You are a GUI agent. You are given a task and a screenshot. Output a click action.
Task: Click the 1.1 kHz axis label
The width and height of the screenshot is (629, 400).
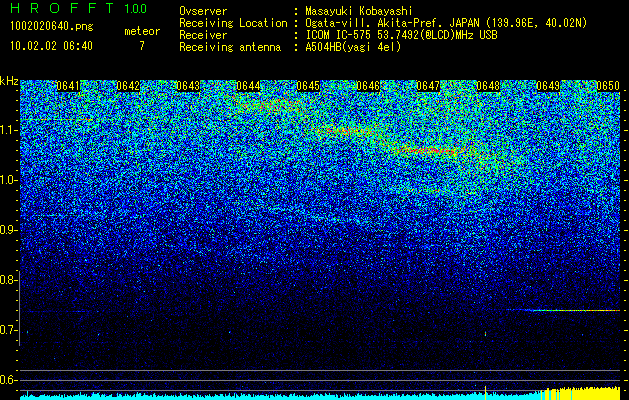click(x=9, y=130)
